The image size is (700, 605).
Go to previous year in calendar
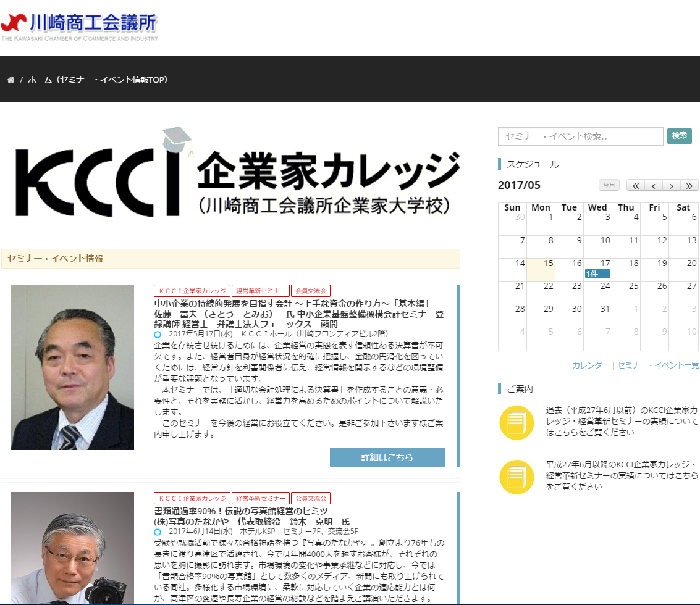636,186
